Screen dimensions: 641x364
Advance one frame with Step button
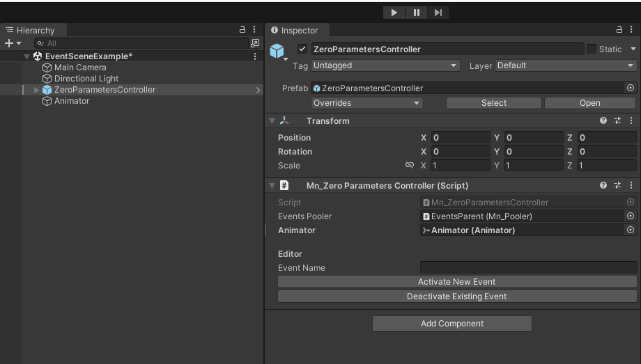click(438, 13)
